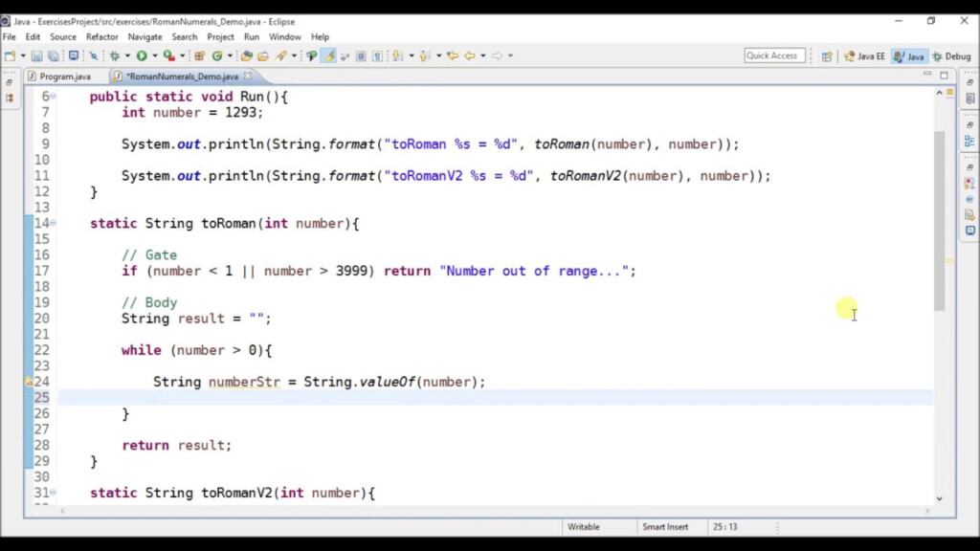Click the Open Perspective icon
Image resolution: width=980 pixels, height=551 pixels.
827,56
